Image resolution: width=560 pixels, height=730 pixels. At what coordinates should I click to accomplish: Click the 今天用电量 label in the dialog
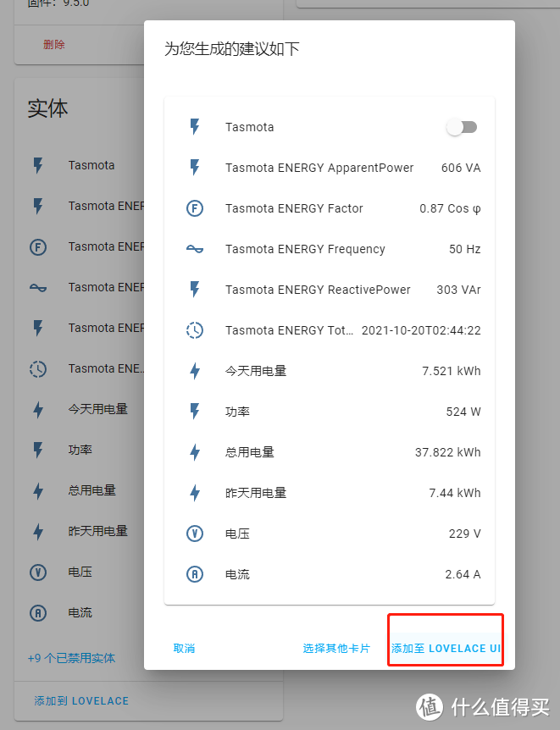tap(256, 371)
